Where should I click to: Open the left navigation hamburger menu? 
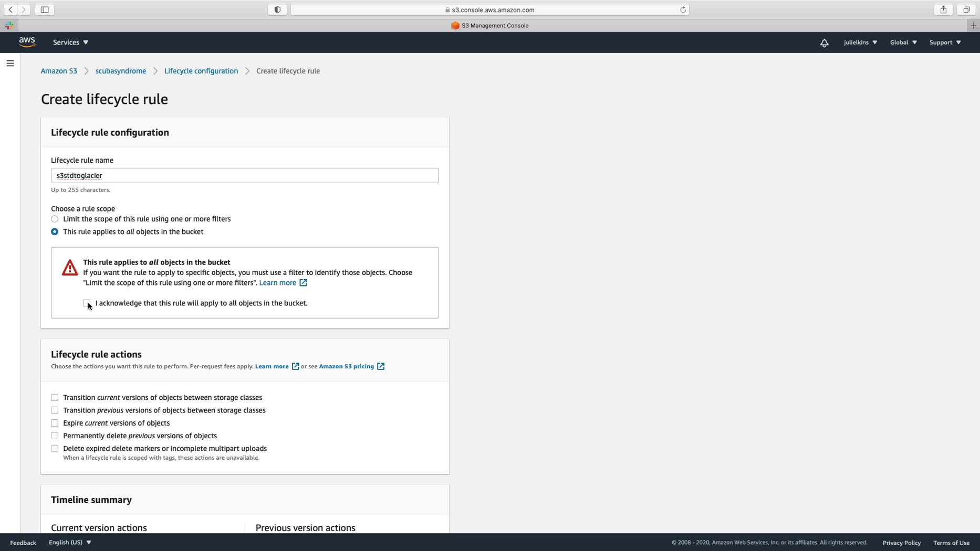(10, 63)
